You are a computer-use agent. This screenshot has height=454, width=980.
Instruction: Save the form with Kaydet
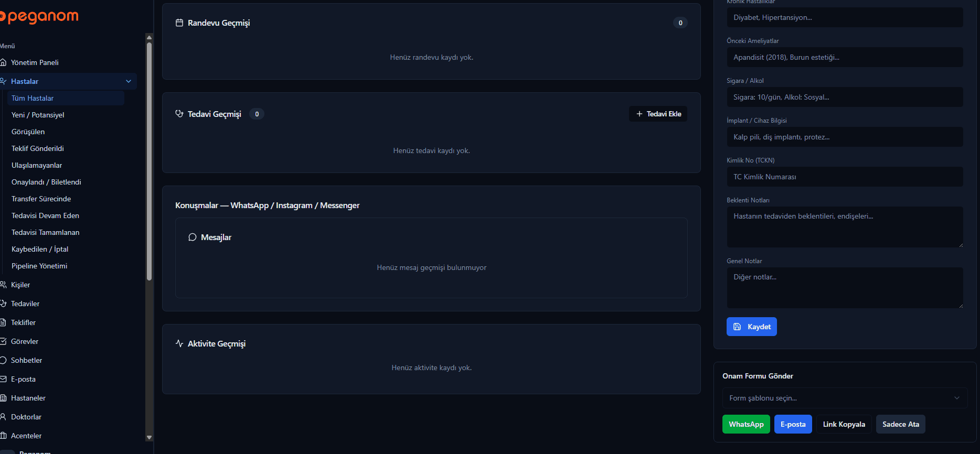[751, 327]
